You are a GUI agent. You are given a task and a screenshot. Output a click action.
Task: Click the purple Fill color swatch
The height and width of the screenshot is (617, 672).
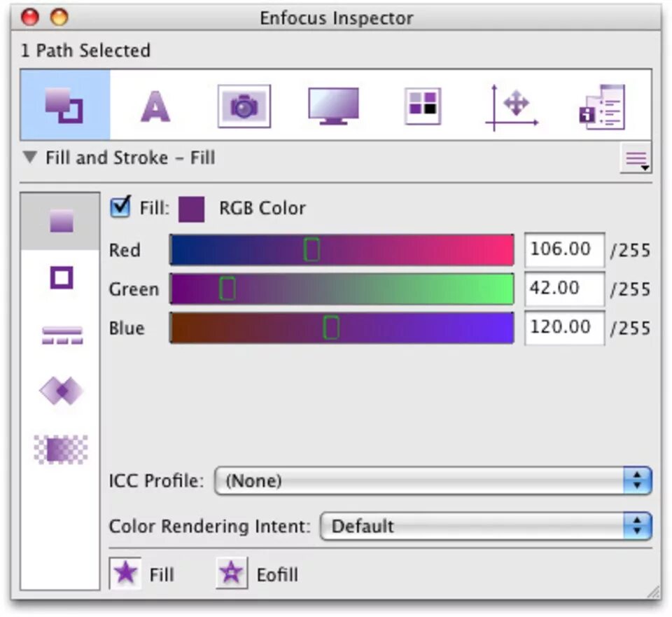coord(191,209)
